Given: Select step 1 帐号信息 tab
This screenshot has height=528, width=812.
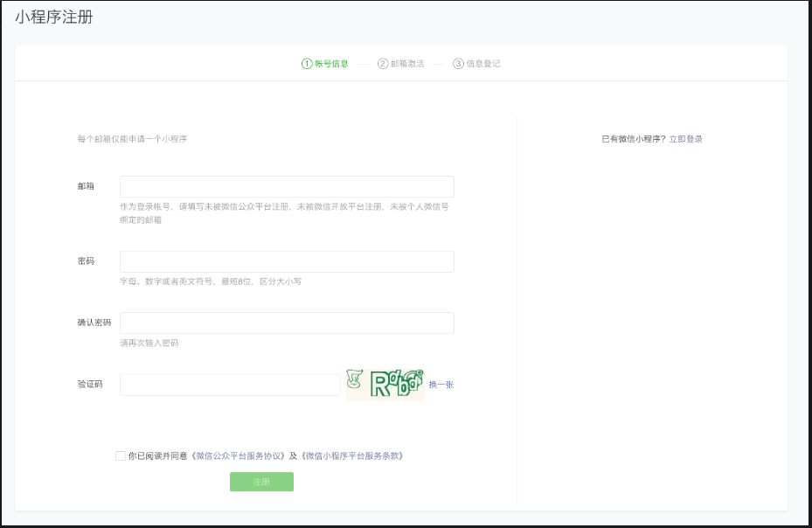Looking at the screenshot, I should (x=325, y=64).
